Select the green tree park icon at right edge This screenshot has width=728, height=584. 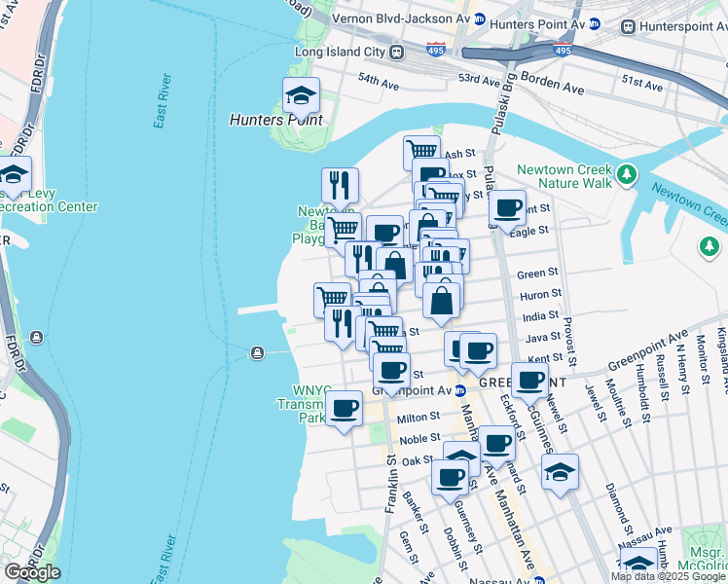[709, 246]
